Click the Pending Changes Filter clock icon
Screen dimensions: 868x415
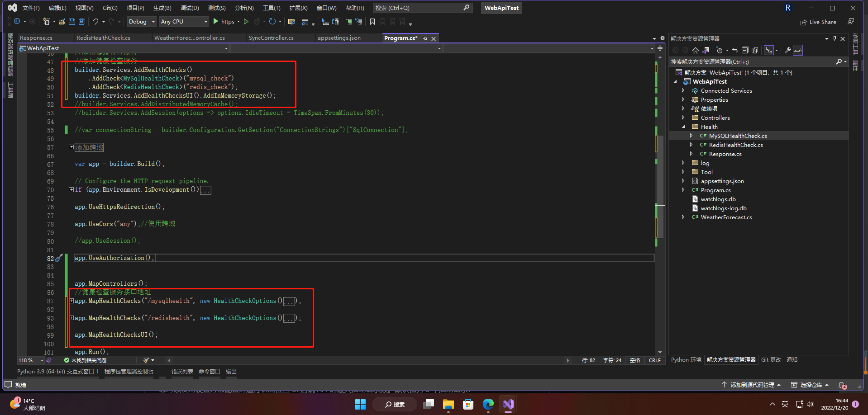point(720,50)
